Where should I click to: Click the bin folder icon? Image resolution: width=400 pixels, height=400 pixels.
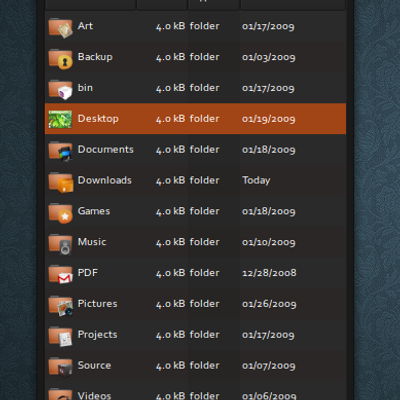point(60,89)
